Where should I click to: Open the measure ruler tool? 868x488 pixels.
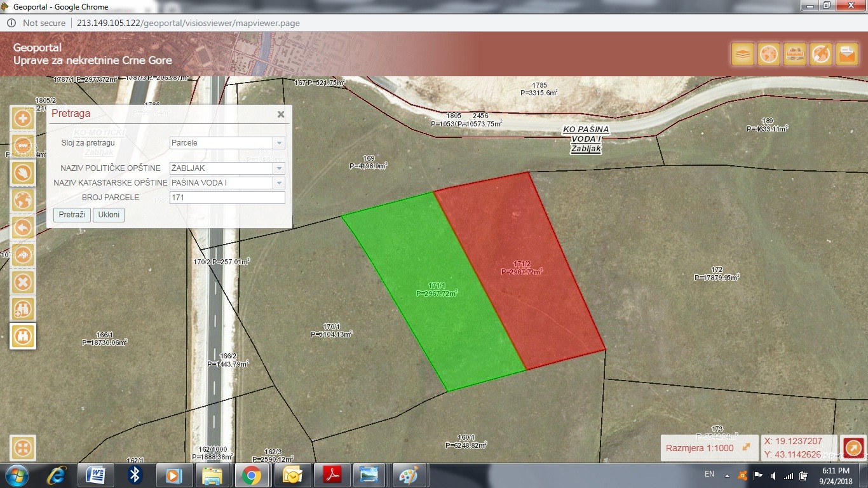pyautogui.click(x=795, y=54)
